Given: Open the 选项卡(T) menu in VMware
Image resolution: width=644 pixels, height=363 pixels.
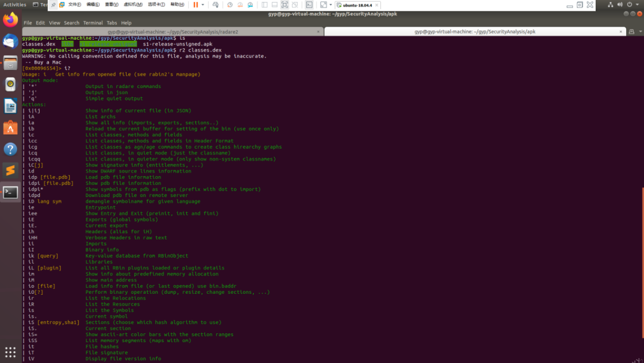Looking at the screenshot, I should (x=157, y=4).
